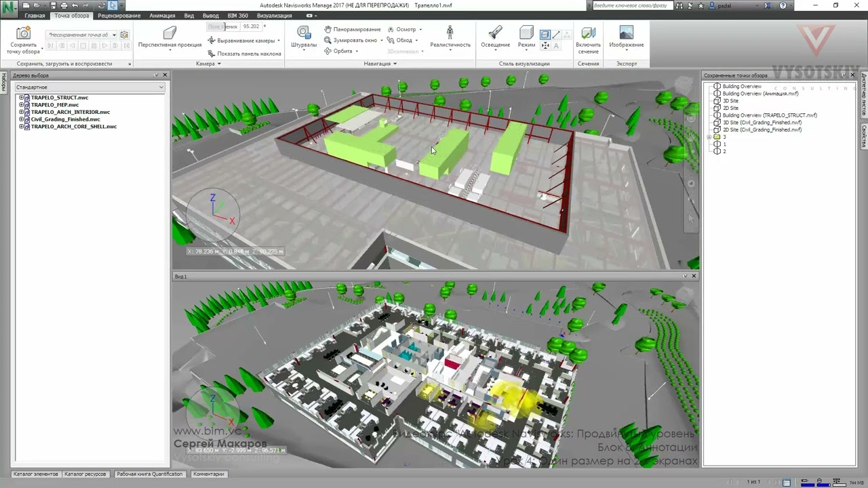868x488 pixels.
Task: Click the Select cursor tool in quick access toolbar
Action: (x=113, y=5)
